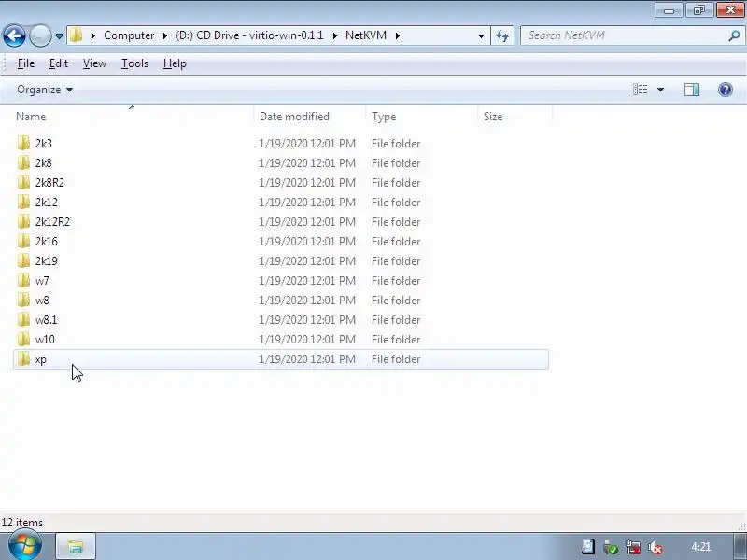Screen dimensions: 747x560
Task: Open the address bar history dropdown
Action: pyautogui.click(x=481, y=35)
